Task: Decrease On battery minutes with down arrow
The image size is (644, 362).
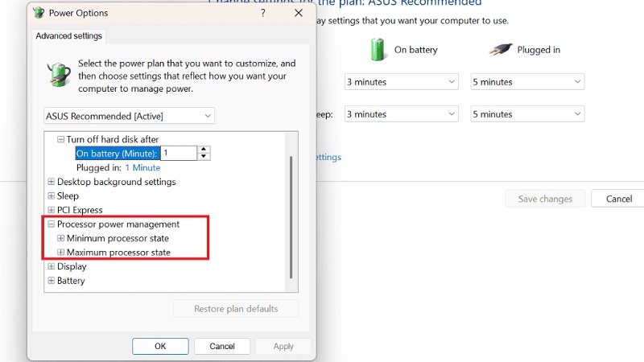Action: point(204,156)
